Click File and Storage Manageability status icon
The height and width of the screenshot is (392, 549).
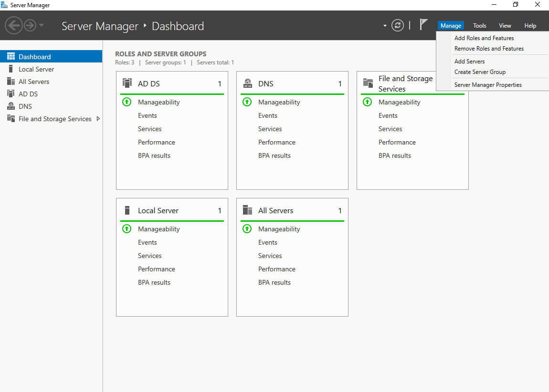pos(367,102)
